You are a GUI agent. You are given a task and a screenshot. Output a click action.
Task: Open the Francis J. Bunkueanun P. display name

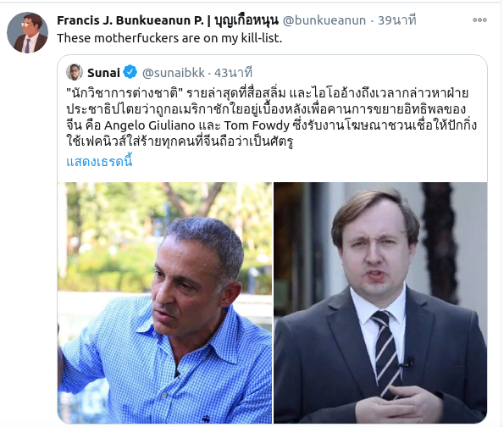click(130, 20)
